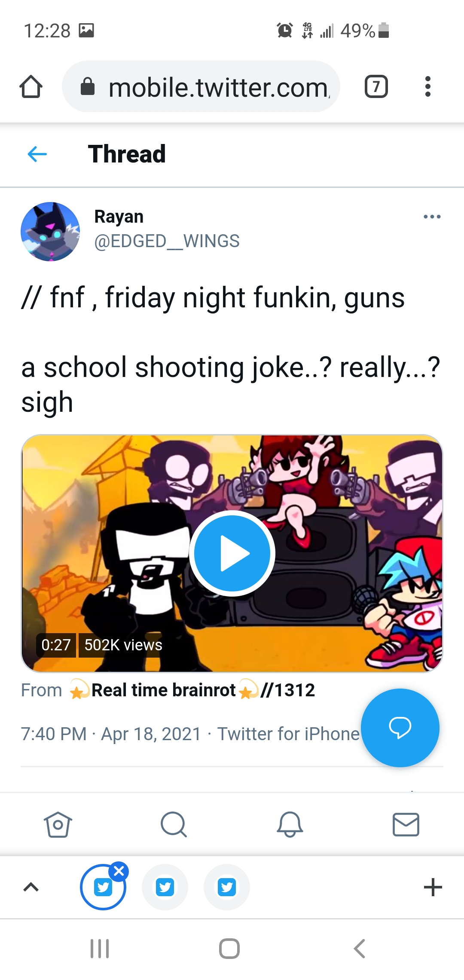The image size is (464, 980).
Task: Expand the tab strip with the up chevron
Action: tap(31, 887)
